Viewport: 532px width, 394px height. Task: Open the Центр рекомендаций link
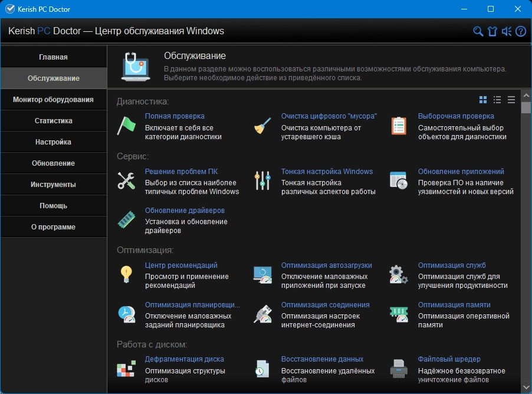point(181,265)
